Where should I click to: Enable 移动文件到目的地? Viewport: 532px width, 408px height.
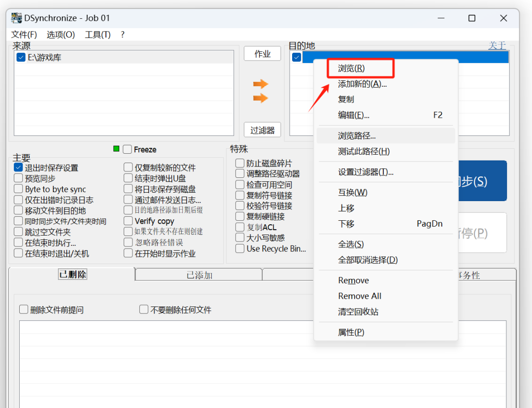[18, 210]
